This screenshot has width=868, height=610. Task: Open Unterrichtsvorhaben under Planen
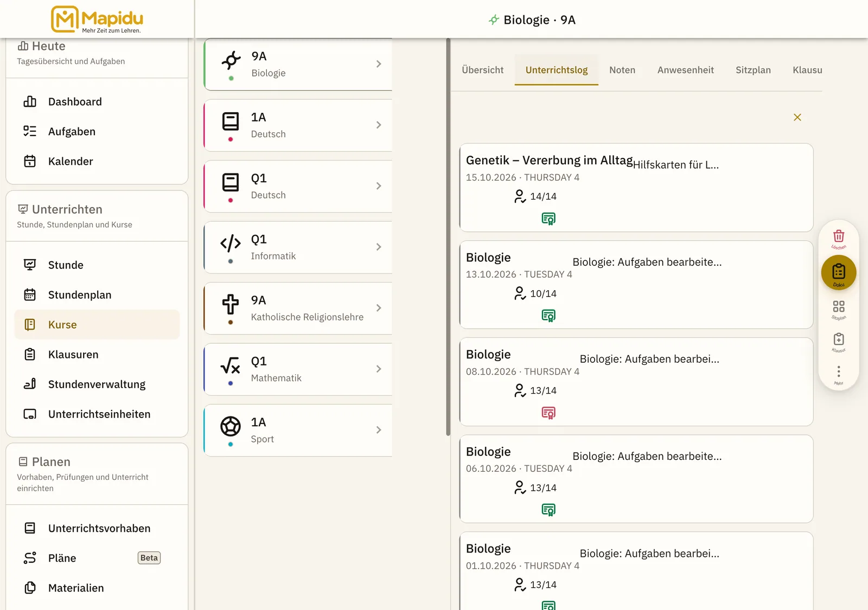pyautogui.click(x=97, y=529)
